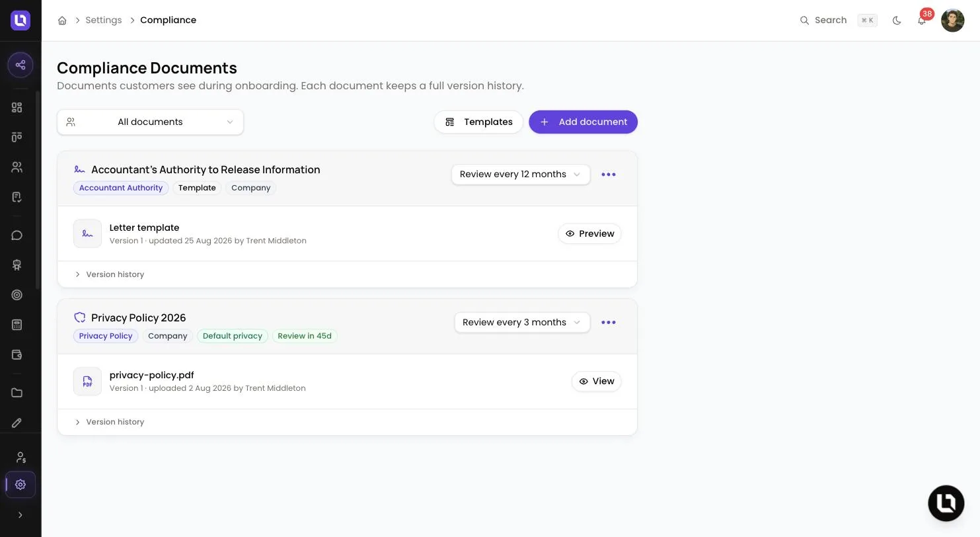This screenshot has height=537, width=980.
Task: Open more options for Privacy Policy 2026
Action: click(x=609, y=323)
